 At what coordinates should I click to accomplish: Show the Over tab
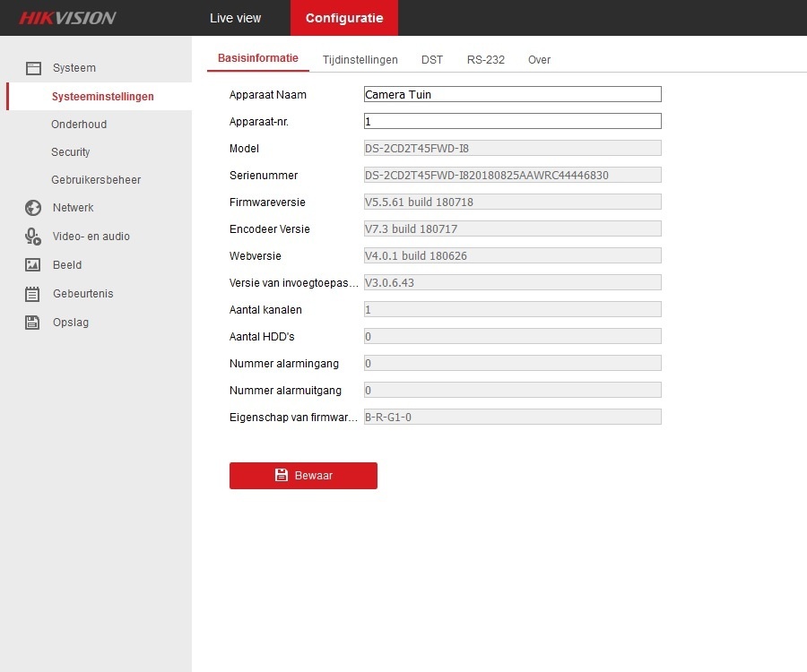coord(540,60)
